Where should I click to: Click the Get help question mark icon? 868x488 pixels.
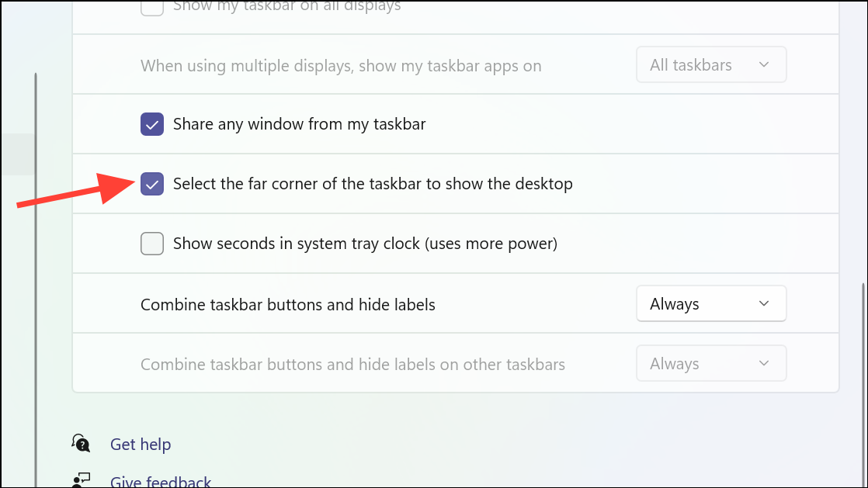81,442
